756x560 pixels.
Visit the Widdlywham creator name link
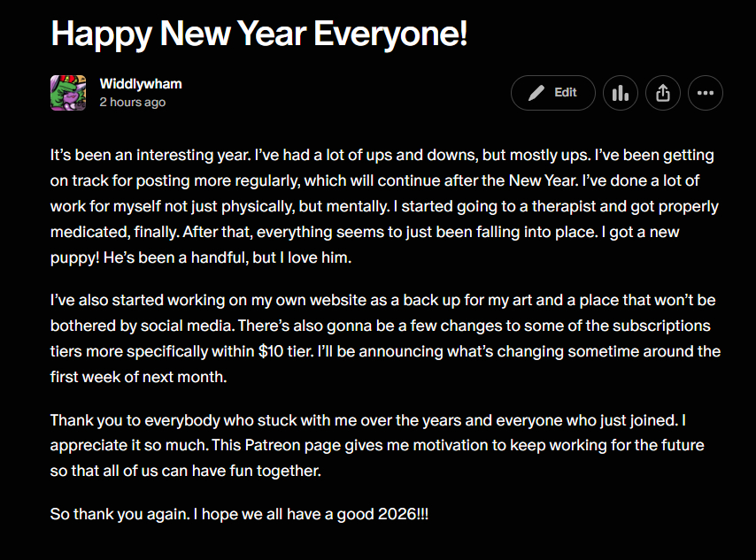pos(141,84)
